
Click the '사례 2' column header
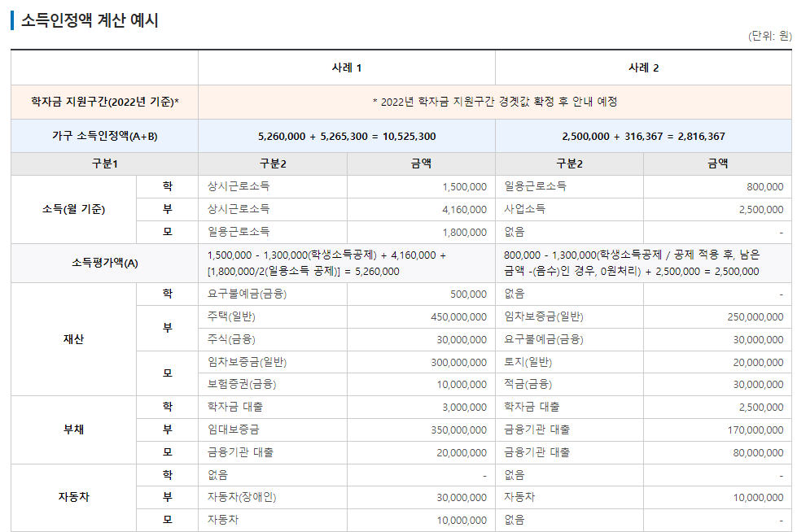pos(643,68)
